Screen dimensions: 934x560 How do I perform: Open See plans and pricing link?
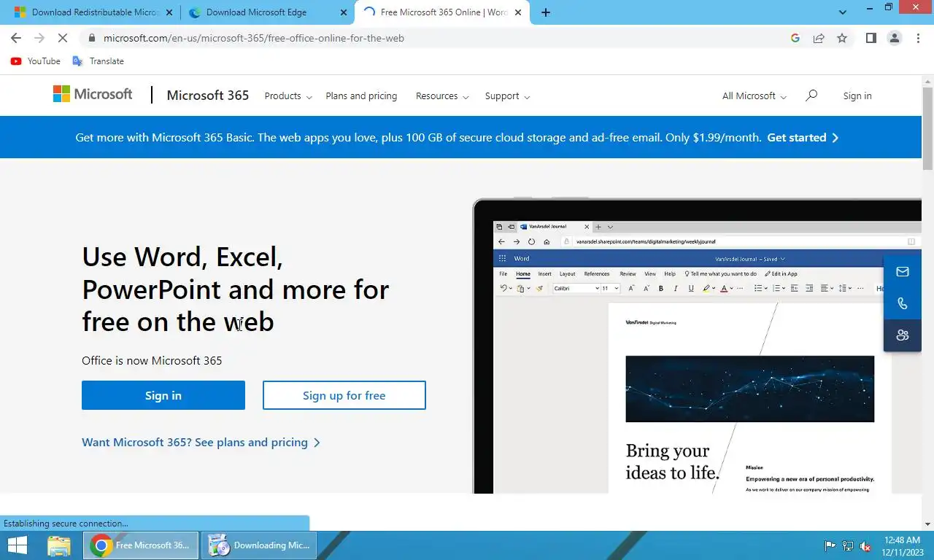pyautogui.click(x=201, y=442)
